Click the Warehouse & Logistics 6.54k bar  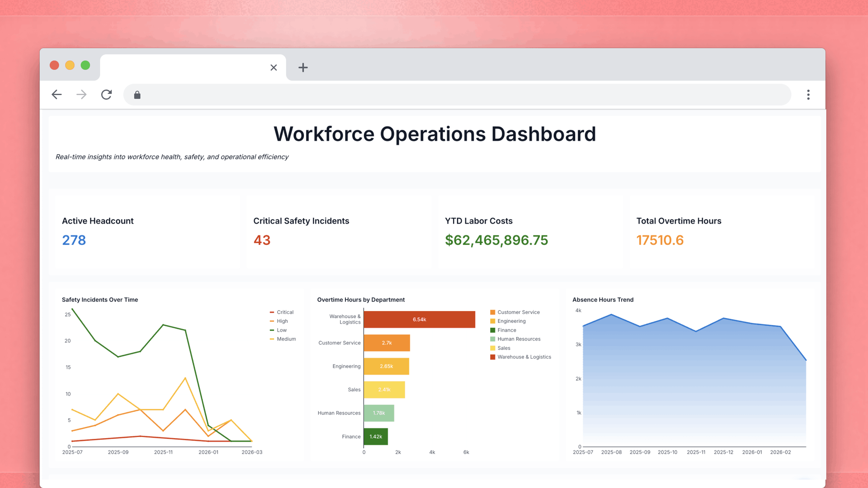click(420, 319)
